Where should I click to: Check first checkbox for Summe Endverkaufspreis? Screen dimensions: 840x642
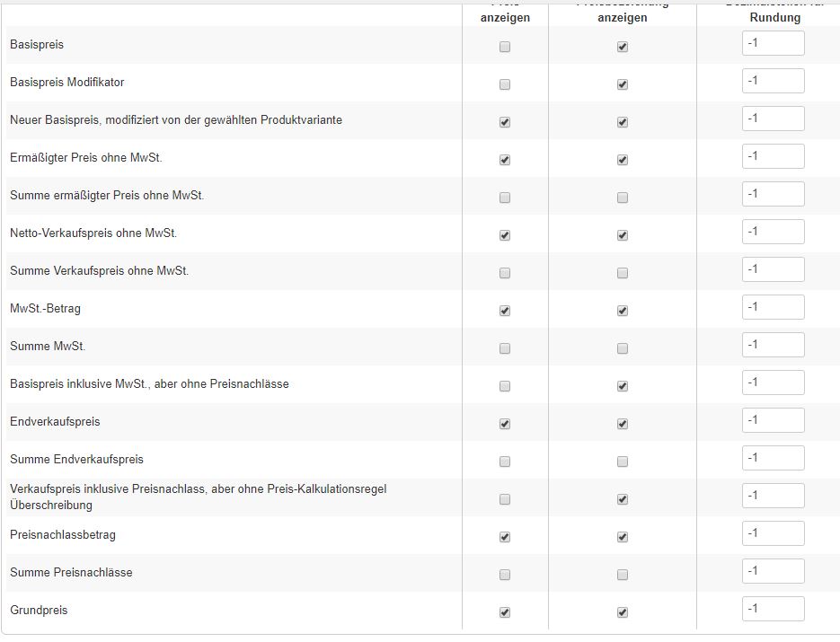pos(505,462)
